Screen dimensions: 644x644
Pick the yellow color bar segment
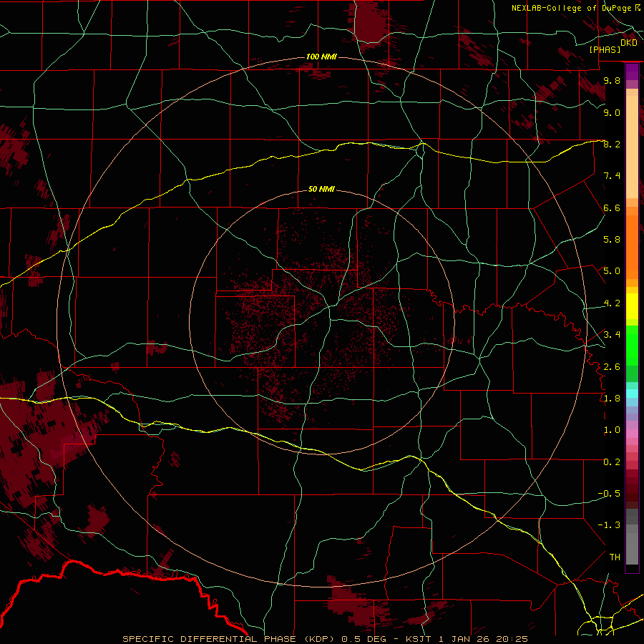point(632,306)
